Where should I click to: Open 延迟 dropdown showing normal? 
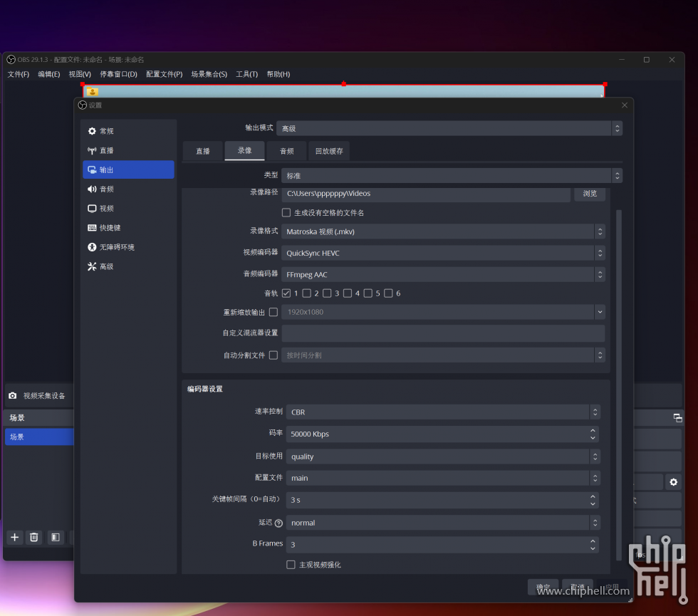point(443,523)
